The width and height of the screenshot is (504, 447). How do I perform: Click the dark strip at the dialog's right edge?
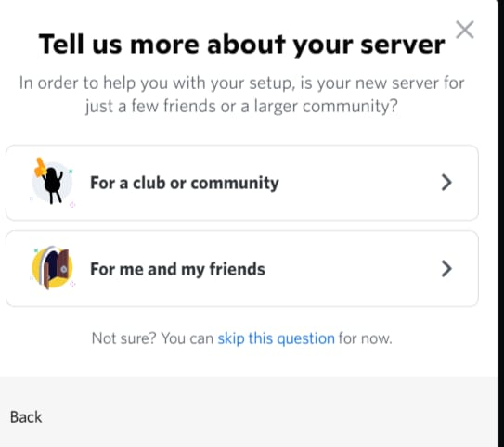pos(500,223)
